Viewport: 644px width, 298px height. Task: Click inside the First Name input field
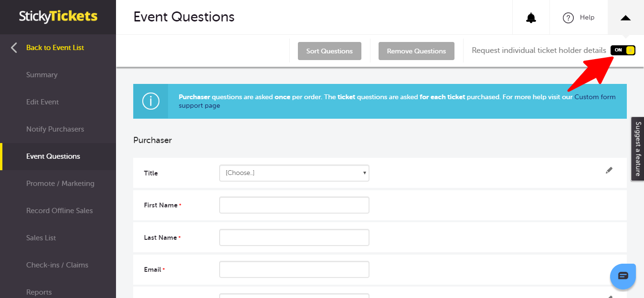coord(294,205)
